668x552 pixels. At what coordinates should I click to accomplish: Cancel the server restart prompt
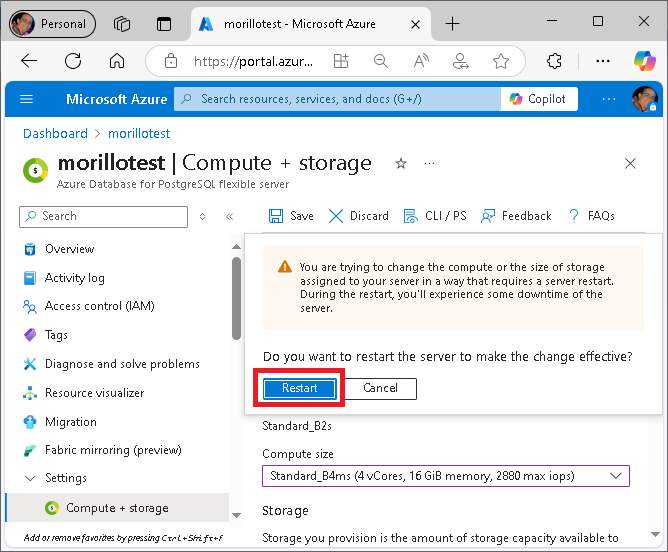[x=380, y=388]
